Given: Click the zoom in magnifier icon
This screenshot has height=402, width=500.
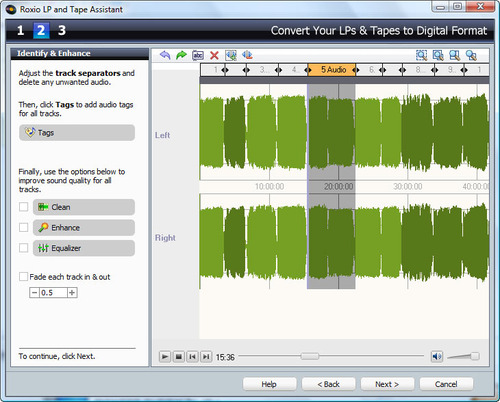Looking at the screenshot, I should pos(438,55).
